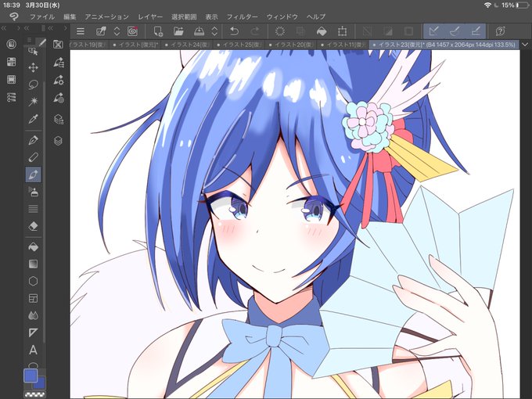Select the Decoration lines tool
The image size is (532, 399).
[x=33, y=209]
